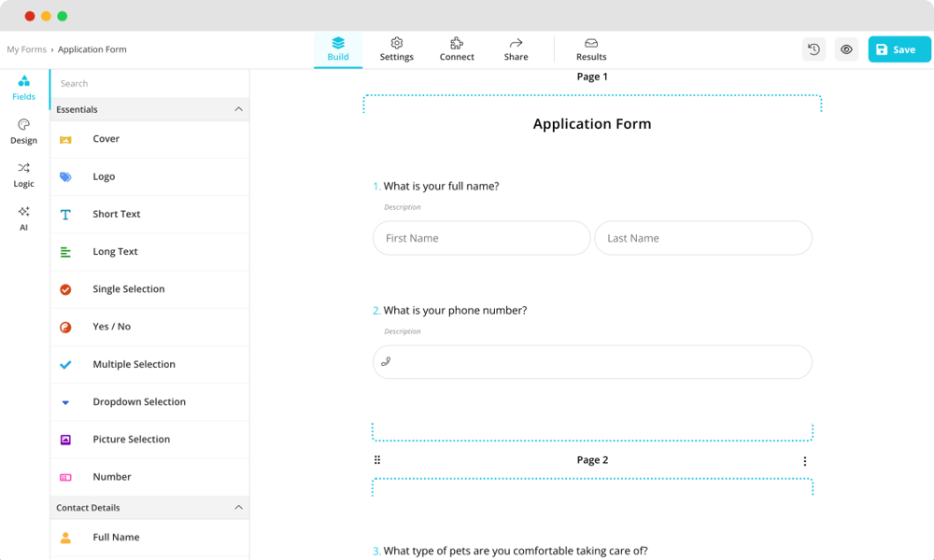Open the Results inbox tab

click(591, 49)
